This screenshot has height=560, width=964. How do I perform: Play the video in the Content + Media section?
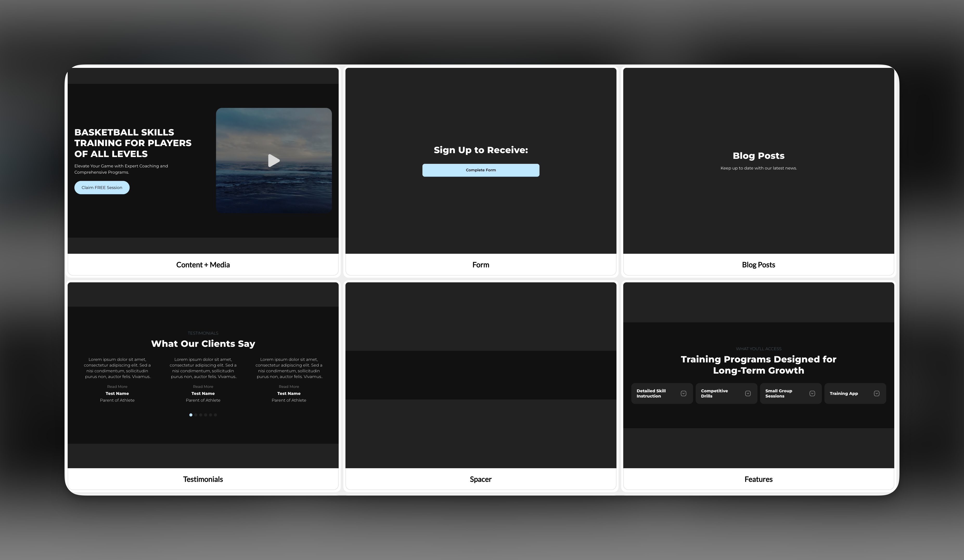tap(274, 161)
